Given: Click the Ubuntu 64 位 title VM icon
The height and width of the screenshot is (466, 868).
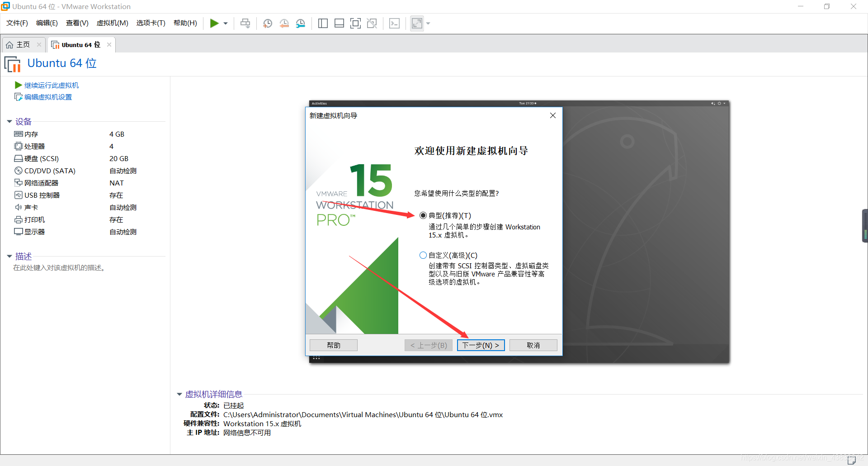Looking at the screenshot, I should (x=13, y=64).
